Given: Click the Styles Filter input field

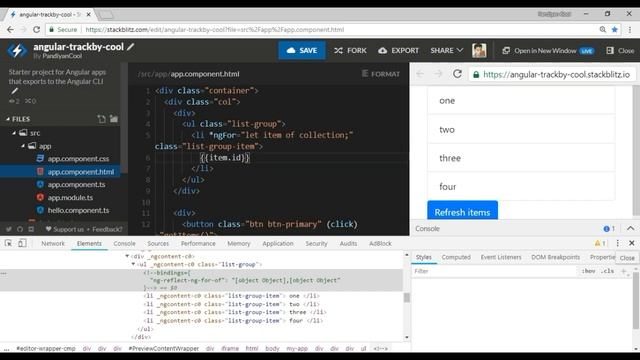Looking at the screenshot, I should tap(495, 271).
